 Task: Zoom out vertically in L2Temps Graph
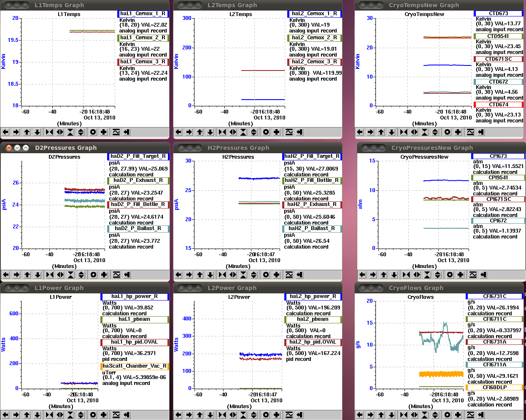pyautogui.click(x=254, y=132)
